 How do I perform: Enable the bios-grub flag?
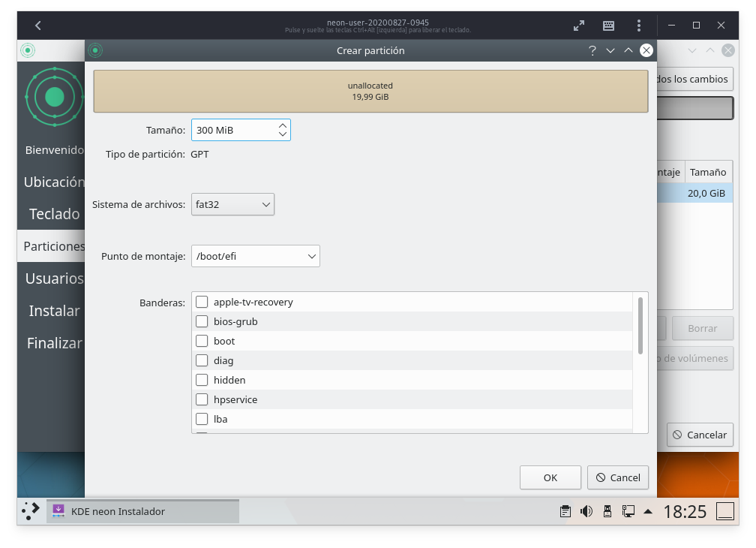point(202,321)
